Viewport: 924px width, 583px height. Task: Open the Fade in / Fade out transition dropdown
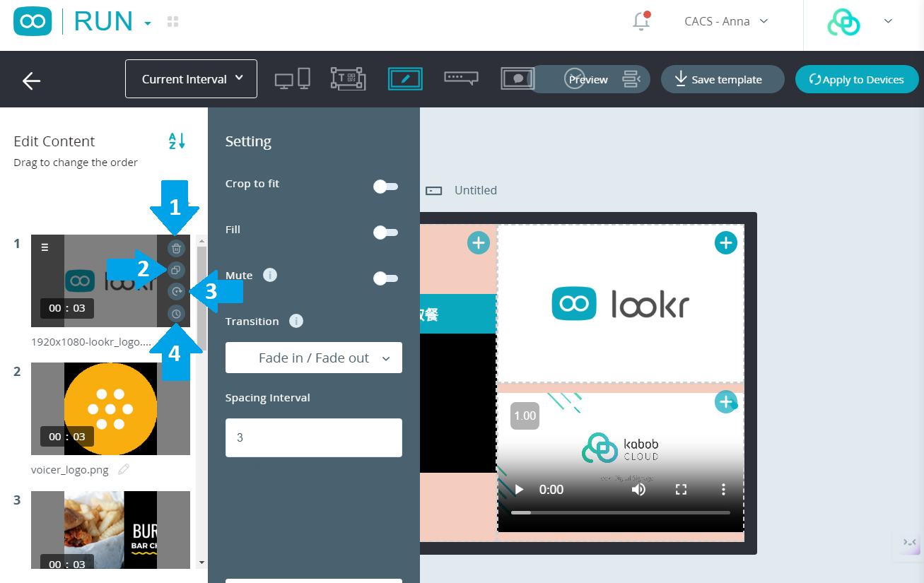314,358
